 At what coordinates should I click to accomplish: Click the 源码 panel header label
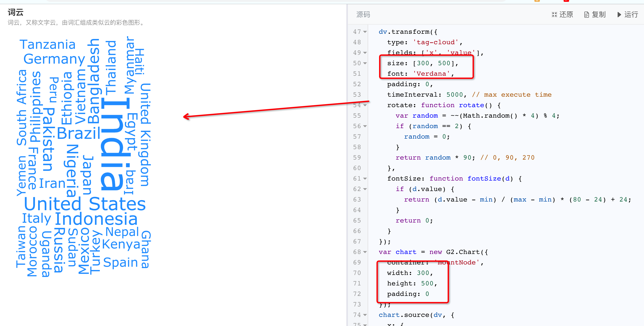click(363, 15)
